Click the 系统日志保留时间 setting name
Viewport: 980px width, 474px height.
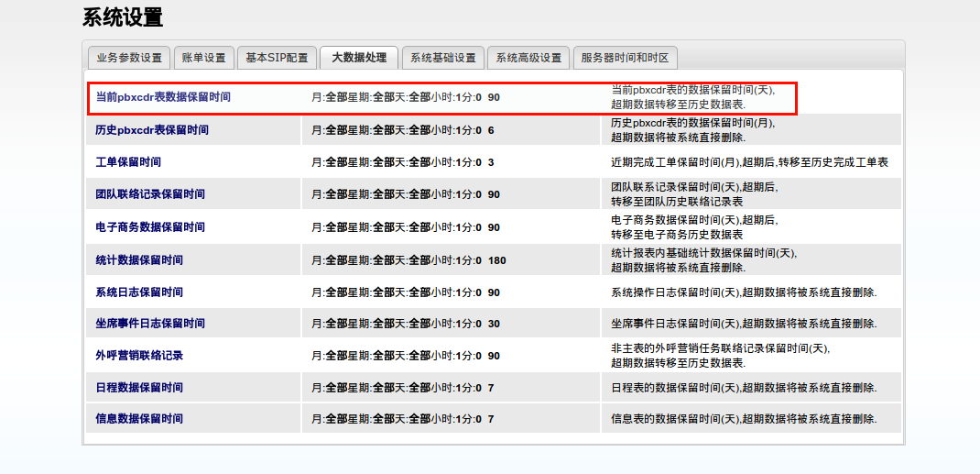point(139,292)
